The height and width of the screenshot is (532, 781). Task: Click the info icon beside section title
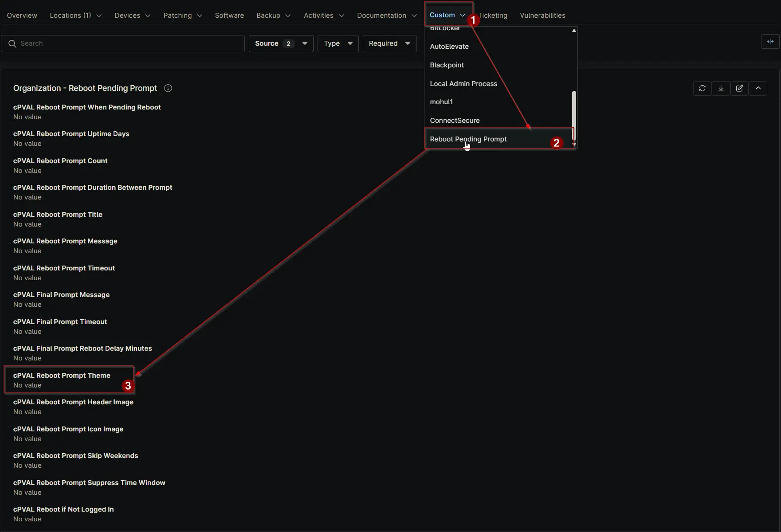click(168, 88)
